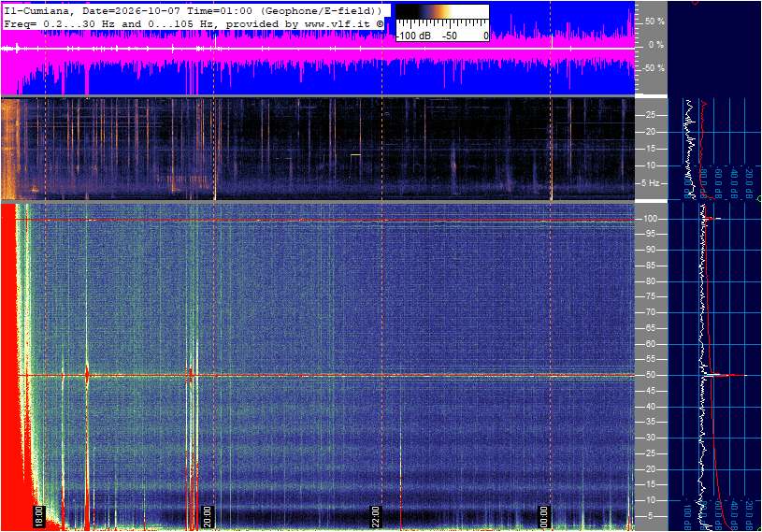Click the 0 label on the color scale
Image resolution: width=762 pixels, height=532 pixels.
(x=485, y=36)
